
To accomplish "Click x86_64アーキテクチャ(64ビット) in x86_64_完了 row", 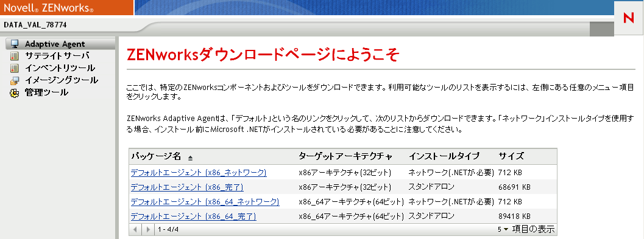I will (x=352, y=216).
